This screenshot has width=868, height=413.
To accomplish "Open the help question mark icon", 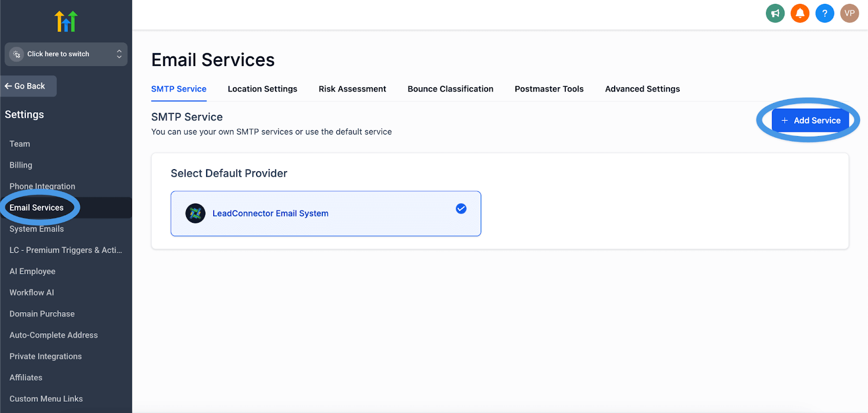I will pyautogui.click(x=825, y=13).
